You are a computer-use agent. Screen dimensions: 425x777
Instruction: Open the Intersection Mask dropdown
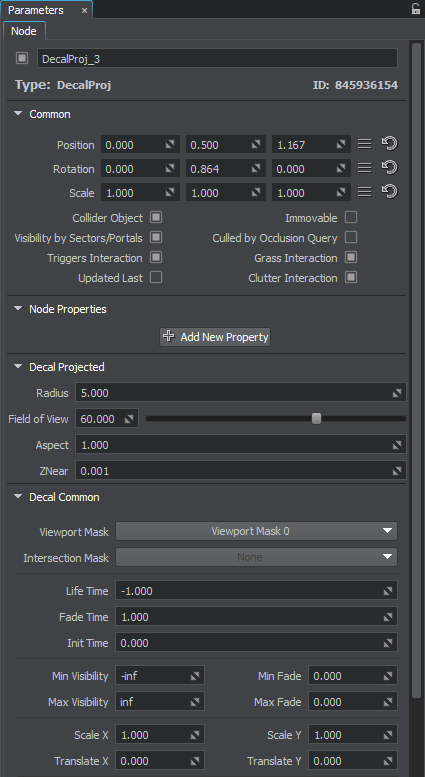click(x=257, y=557)
